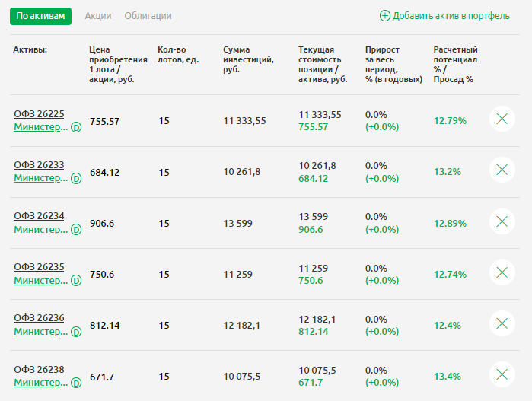Click the D badge icon under ОФЗ 26225
532x401 pixels.
click(x=76, y=128)
